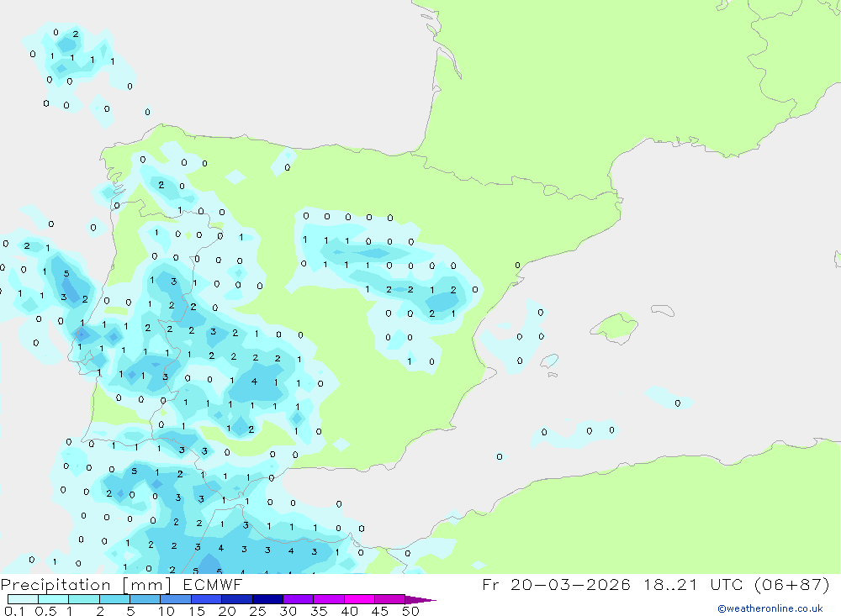Click the legend scale label '10'
This screenshot has height=616, width=841.
(167, 611)
